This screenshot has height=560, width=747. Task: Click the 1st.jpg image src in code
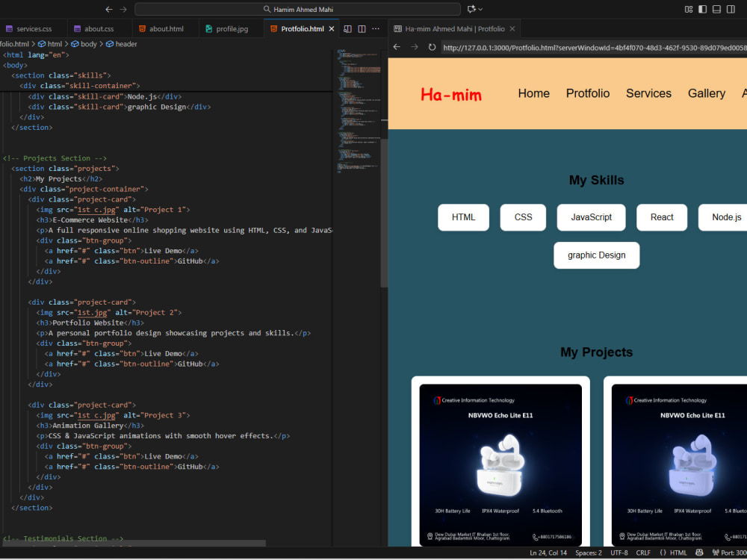pyautogui.click(x=93, y=312)
